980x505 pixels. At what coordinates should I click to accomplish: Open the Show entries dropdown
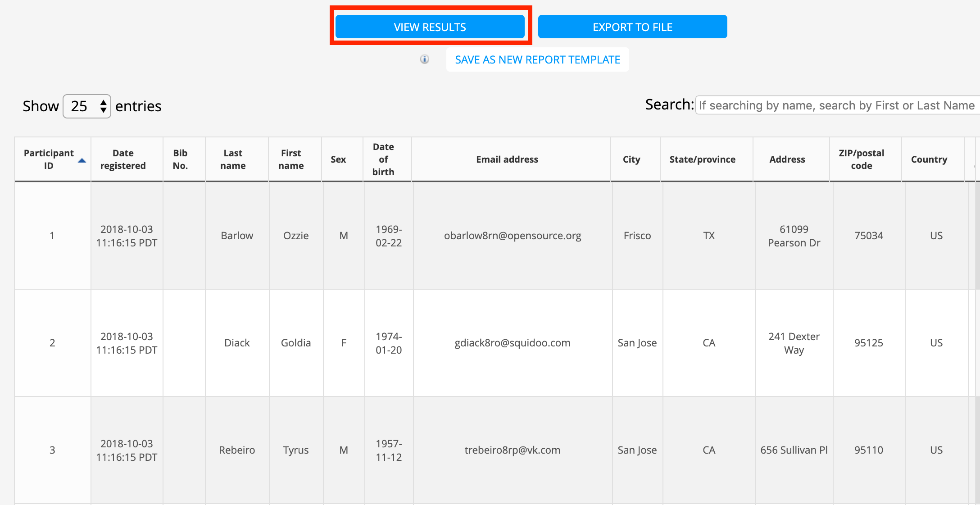(87, 106)
